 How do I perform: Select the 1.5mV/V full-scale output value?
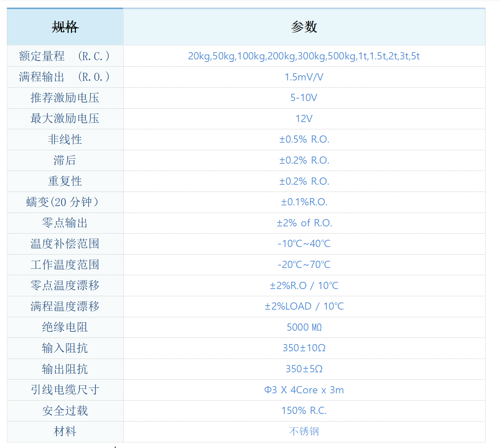pos(304,77)
